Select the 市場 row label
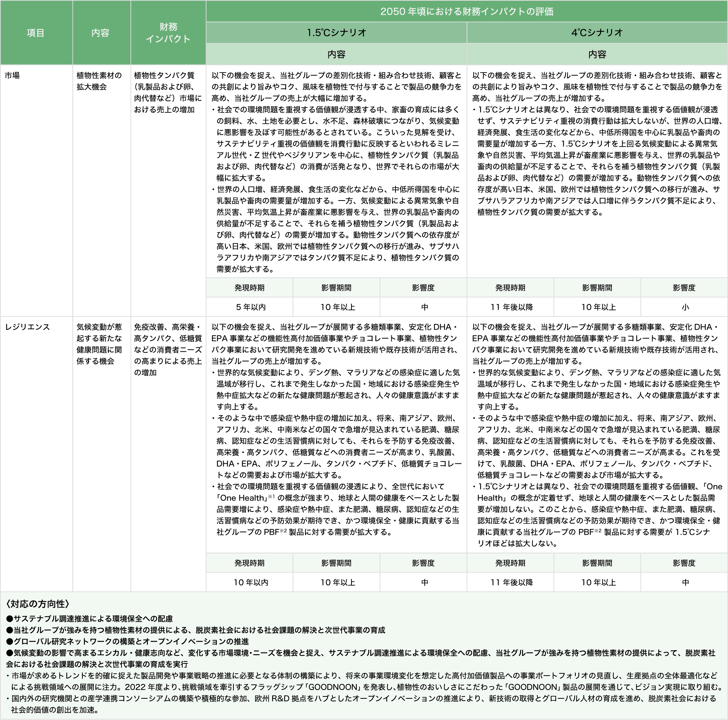 (x=12, y=76)
